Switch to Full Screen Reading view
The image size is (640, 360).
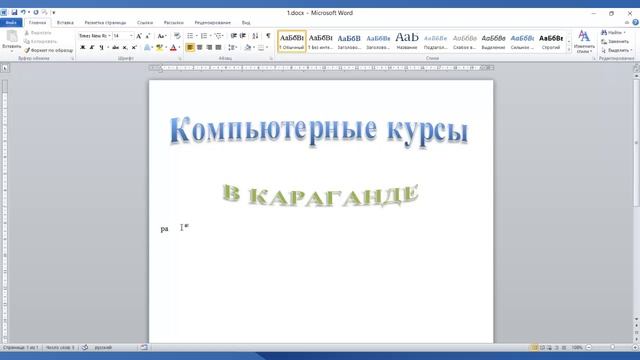pos(542,347)
